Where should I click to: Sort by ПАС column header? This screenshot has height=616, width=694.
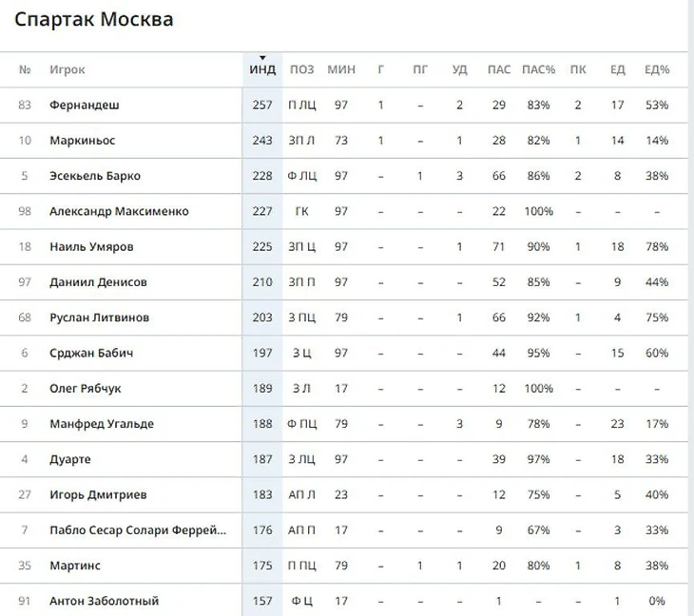[x=498, y=69]
